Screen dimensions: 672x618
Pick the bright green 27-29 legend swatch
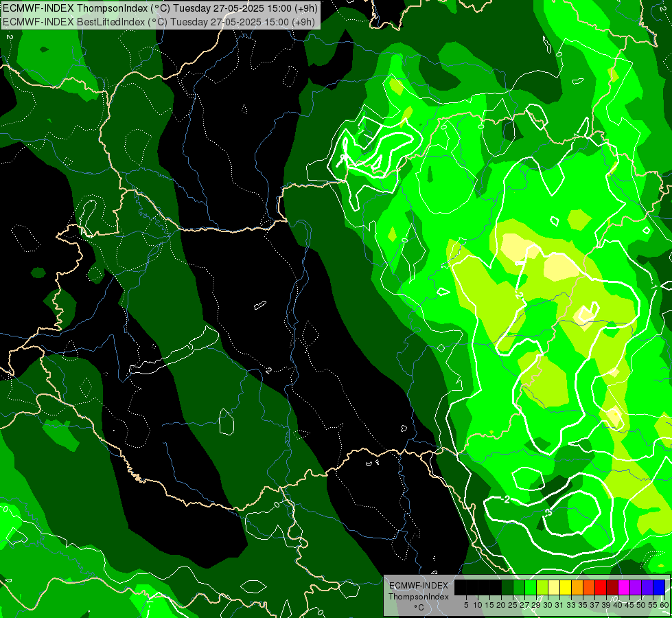(x=531, y=587)
